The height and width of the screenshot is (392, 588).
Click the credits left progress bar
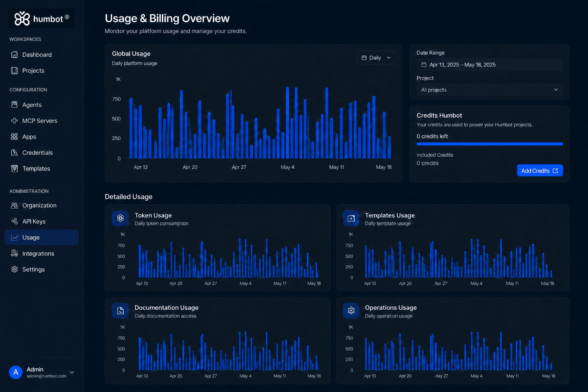click(x=490, y=144)
